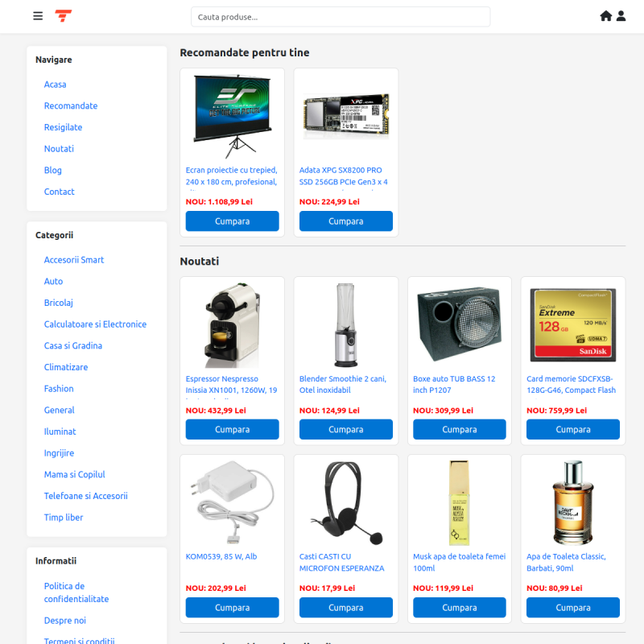Select Bricolaj category
Screen dimensions: 644x644
click(58, 303)
